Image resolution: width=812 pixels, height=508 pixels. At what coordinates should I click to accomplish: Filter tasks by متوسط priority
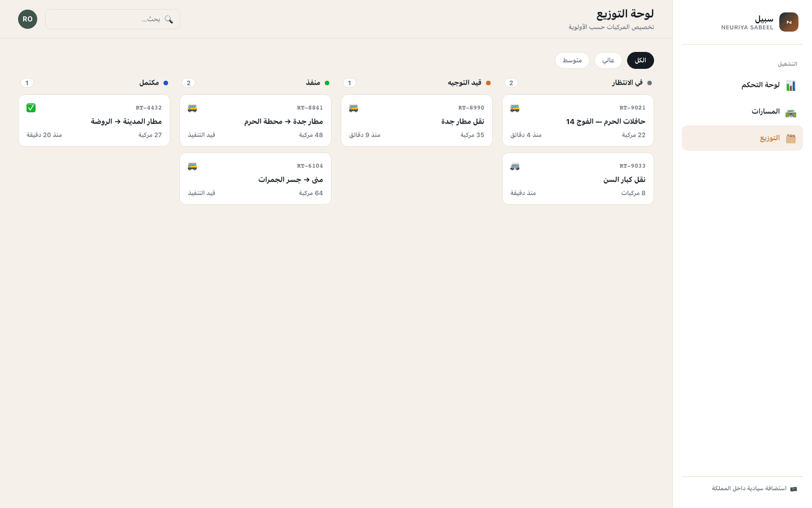click(572, 60)
